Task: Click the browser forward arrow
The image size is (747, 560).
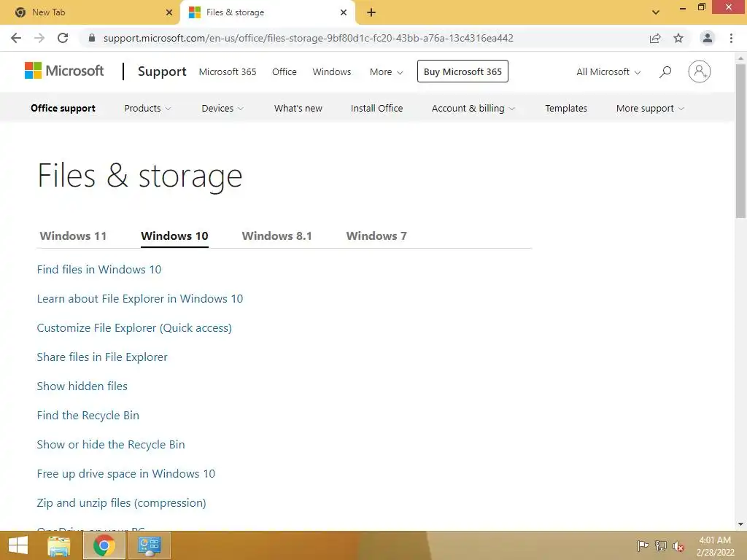Action: 39,38
